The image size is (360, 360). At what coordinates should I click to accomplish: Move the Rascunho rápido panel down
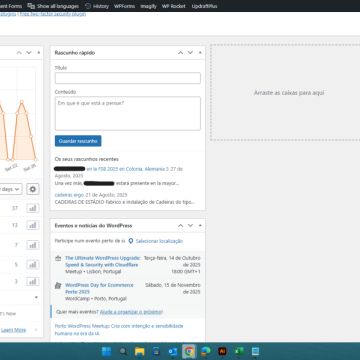(190, 53)
